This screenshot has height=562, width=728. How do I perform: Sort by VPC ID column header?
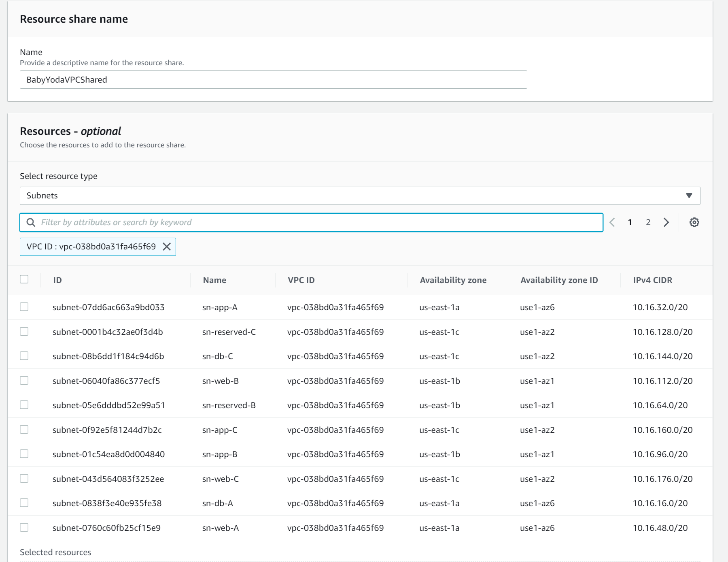tap(301, 280)
